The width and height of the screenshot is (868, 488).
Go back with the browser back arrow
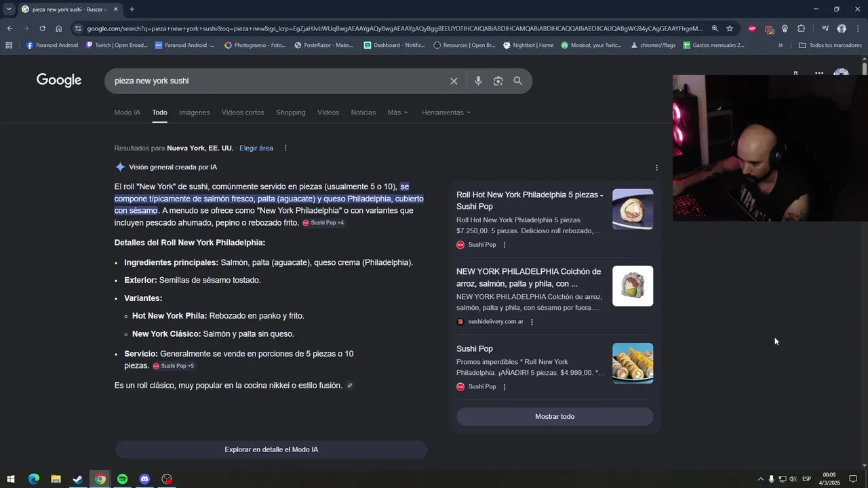pos(9,28)
